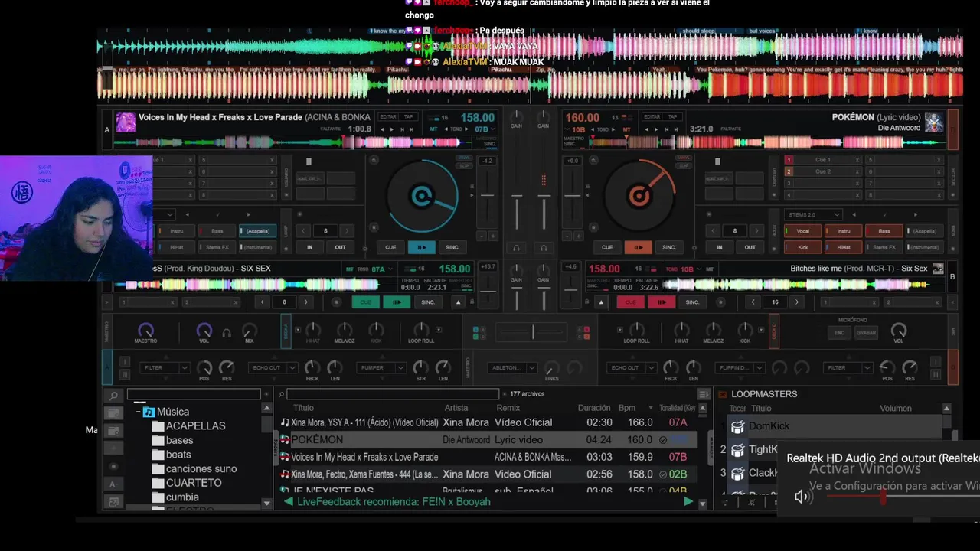Click CUE button on the blue left deck
Viewport: 980px width, 551px height.
(x=390, y=247)
